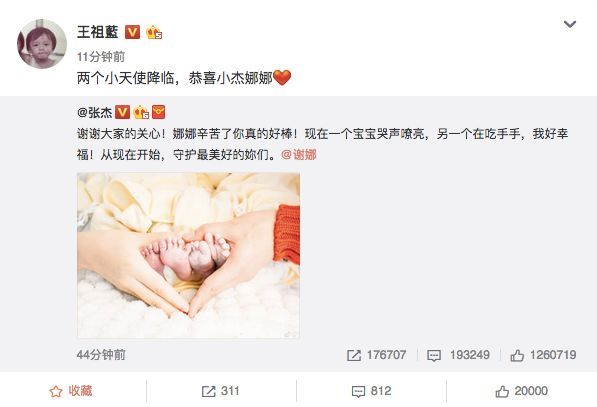
Task: Open 王祖蓝's username link
Action: pyautogui.click(x=98, y=32)
